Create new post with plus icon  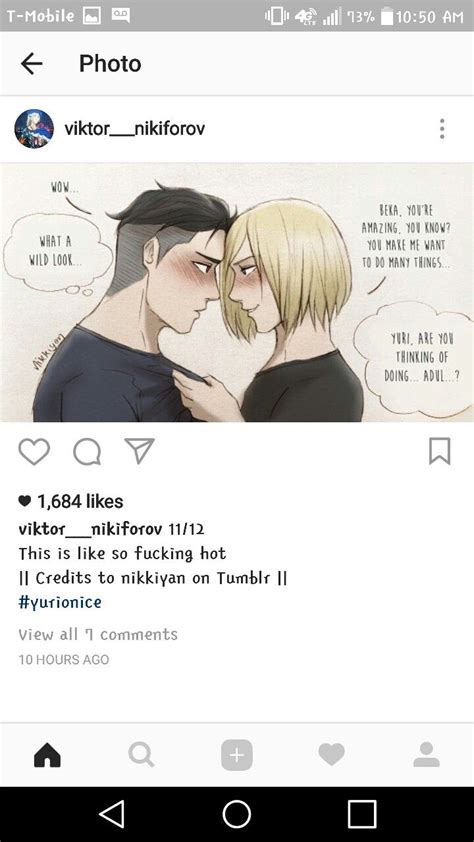point(237,754)
